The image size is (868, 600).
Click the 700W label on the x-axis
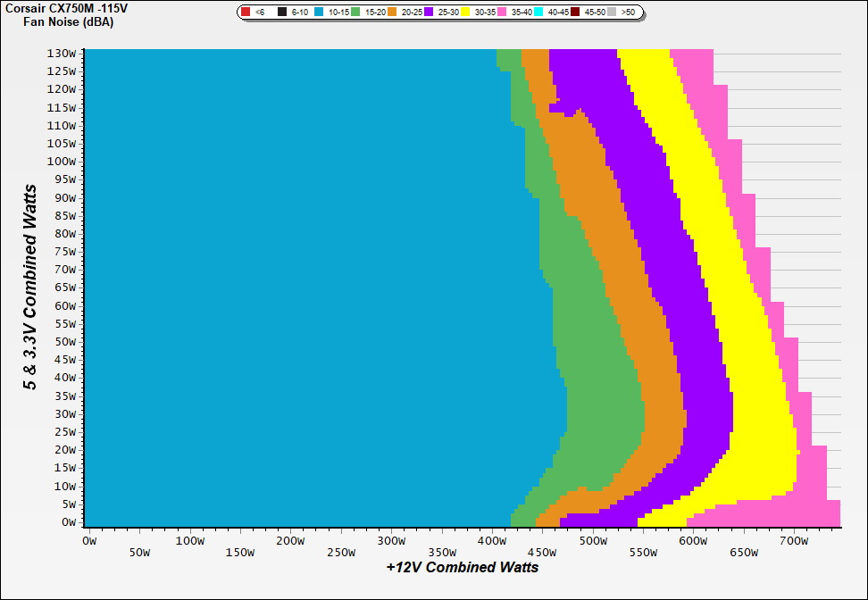click(795, 540)
